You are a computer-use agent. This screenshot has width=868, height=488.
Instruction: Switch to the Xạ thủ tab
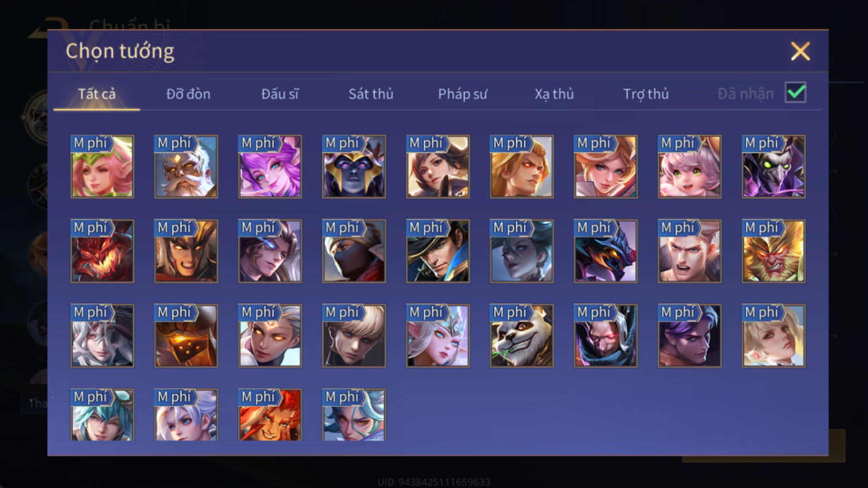tap(554, 94)
